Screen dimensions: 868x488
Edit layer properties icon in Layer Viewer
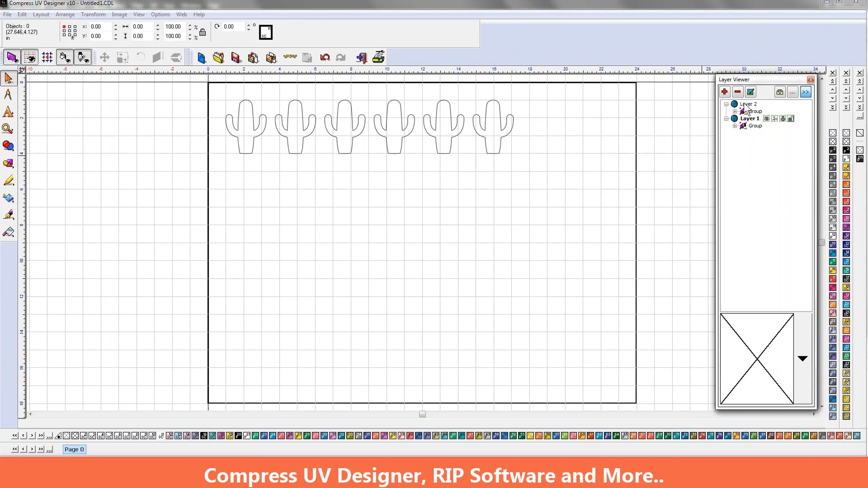[x=751, y=92]
